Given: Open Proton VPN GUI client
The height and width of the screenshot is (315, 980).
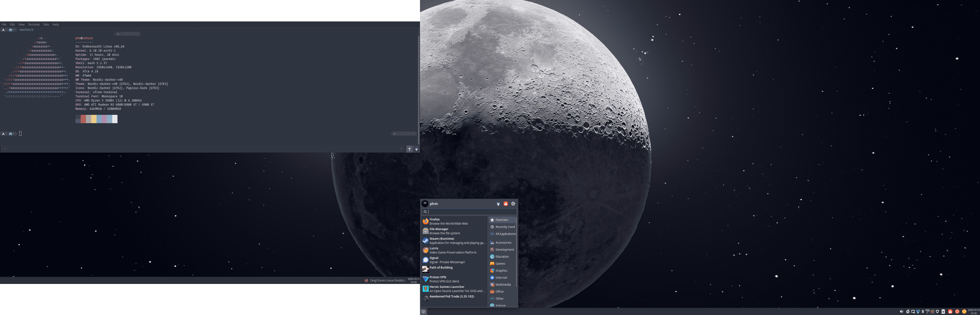Looking at the screenshot, I should tap(454, 279).
